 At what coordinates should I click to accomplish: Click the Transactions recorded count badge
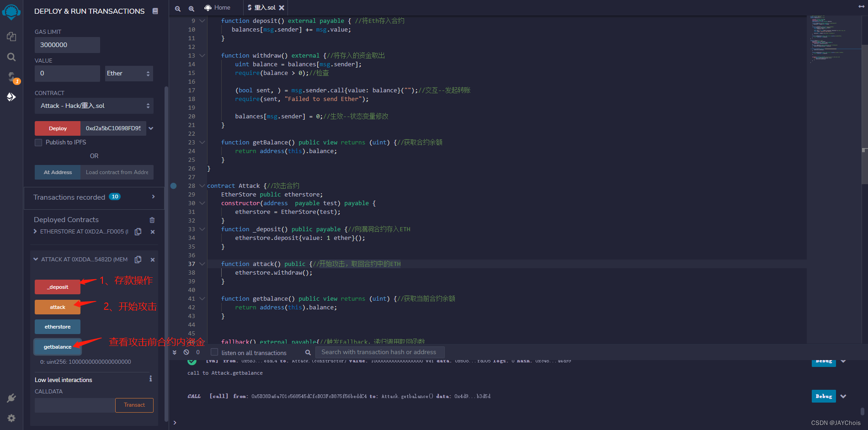115,197
